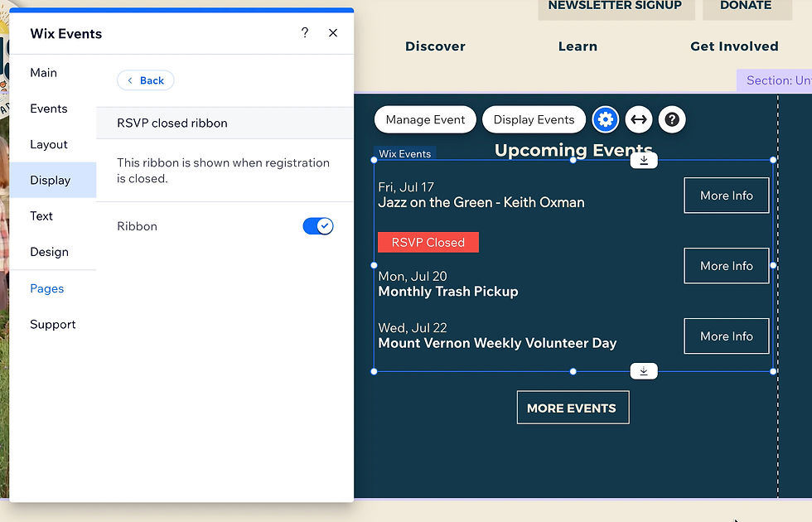The image size is (812, 522).
Task: Click the Mon, Jul 20 date
Action: click(413, 276)
